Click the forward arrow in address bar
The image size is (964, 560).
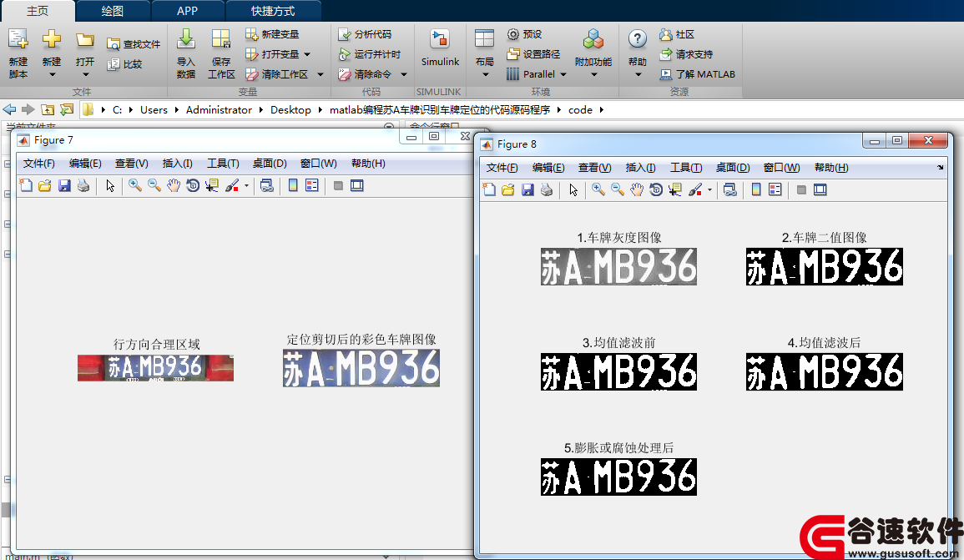[28, 109]
